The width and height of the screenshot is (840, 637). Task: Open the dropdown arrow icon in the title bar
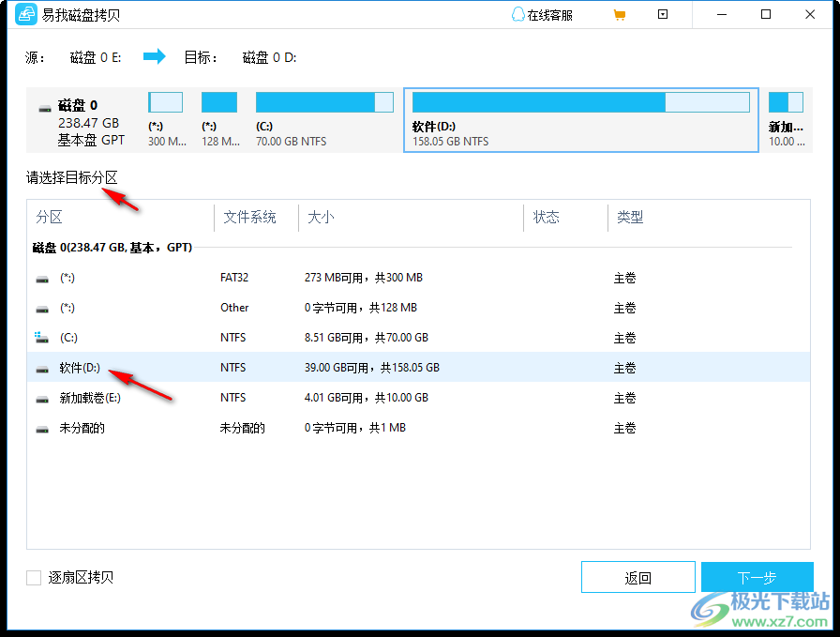point(663,14)
